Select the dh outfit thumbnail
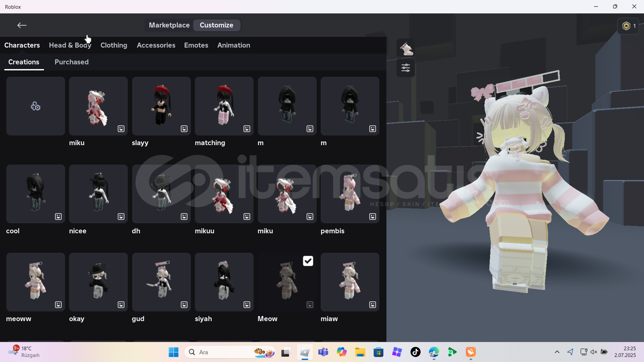The width and height of the screenshot is (644, 362). coord(161,194)
